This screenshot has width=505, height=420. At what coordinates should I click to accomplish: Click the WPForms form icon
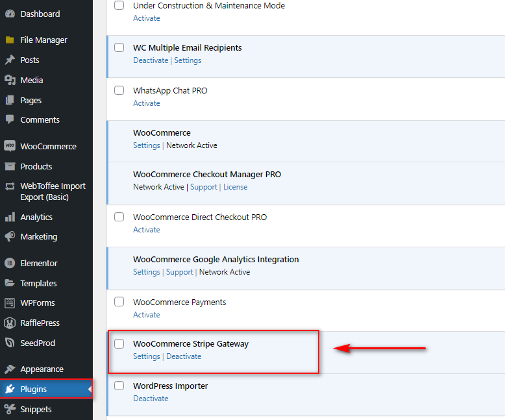pyautogui.click(x=10, y=303)
